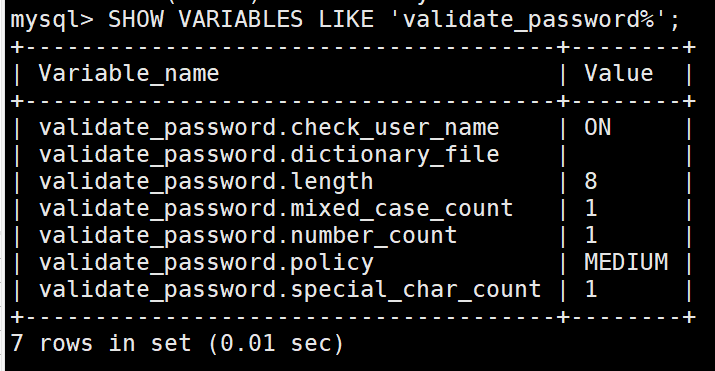Click validate_password.policy variable name

(x=206, y=263)
